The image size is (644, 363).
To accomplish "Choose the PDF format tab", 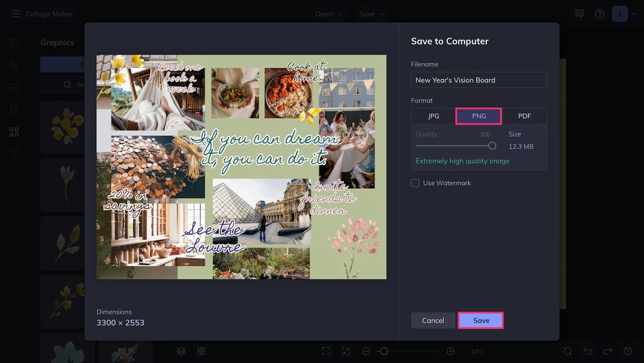I will pyautogui.click(x=525, y=116).
